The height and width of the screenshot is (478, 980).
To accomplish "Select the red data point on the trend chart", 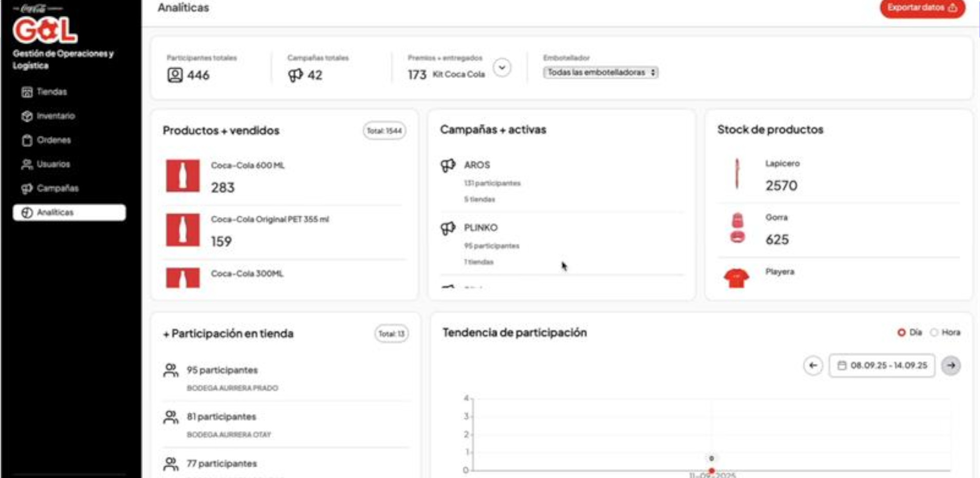I will tap(712, 470).
